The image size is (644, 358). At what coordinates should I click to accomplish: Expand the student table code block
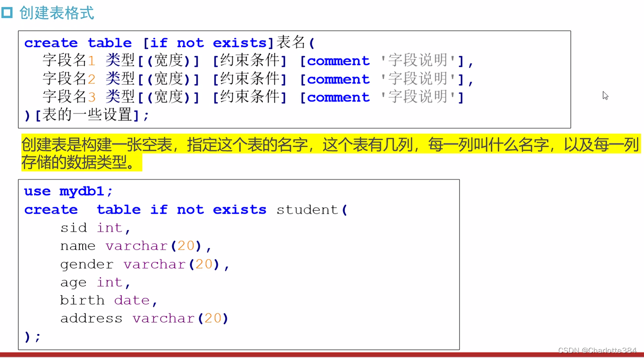pos(239,263)
